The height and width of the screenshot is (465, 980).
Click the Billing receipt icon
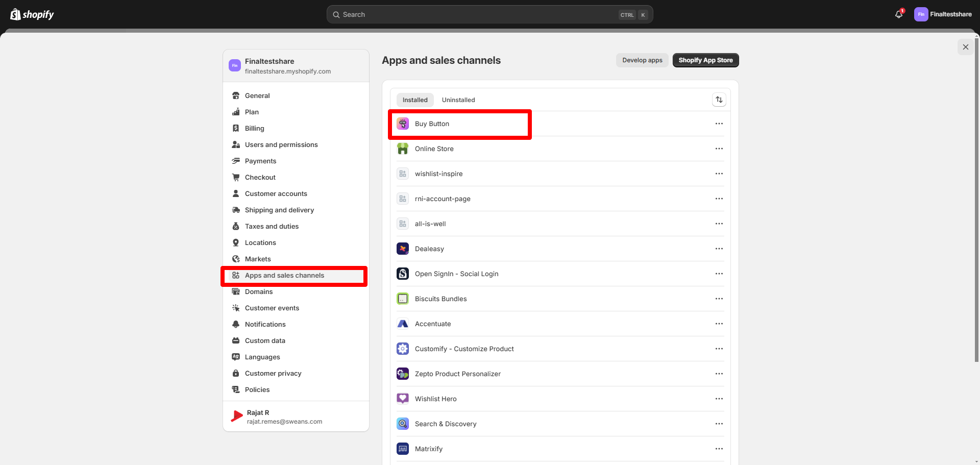point(236,128)
